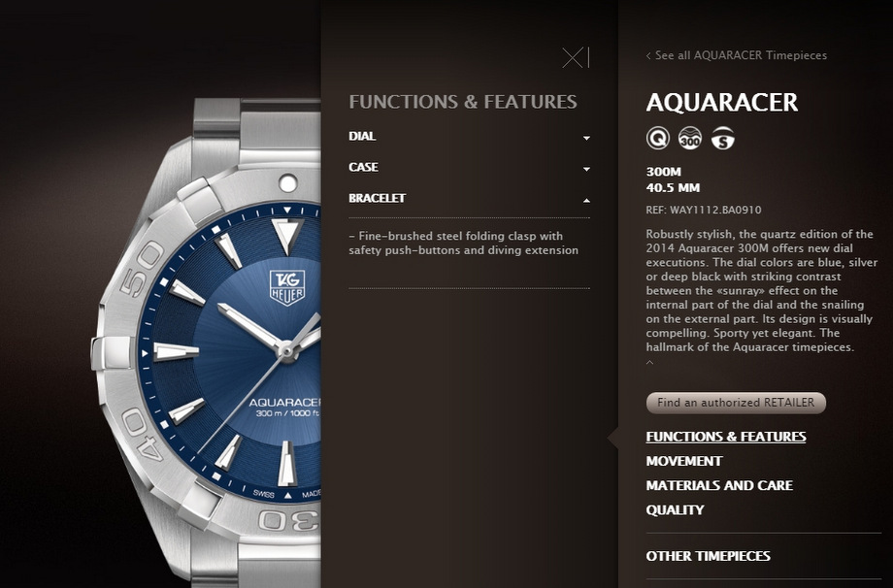893x588 pixels.
Task: Expand the DIAL section arrow
Action: pos(586,138)
